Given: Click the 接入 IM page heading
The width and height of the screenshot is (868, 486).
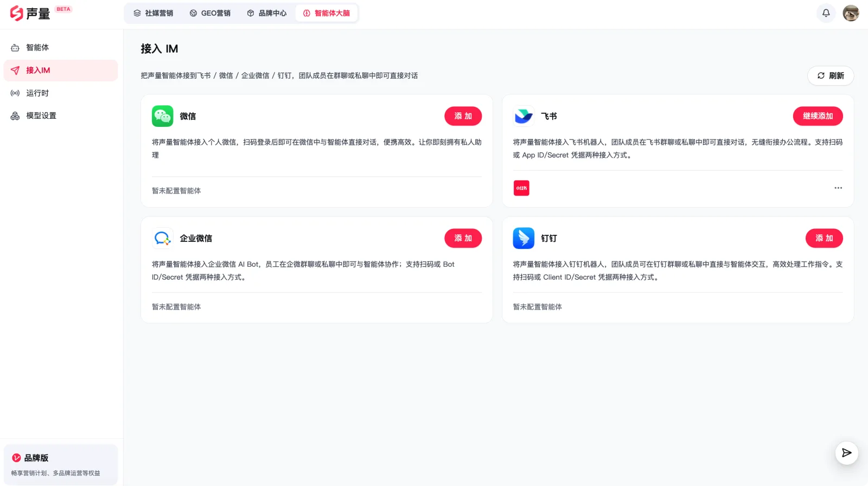Looking at the screenshot, I should click(159, 49).
